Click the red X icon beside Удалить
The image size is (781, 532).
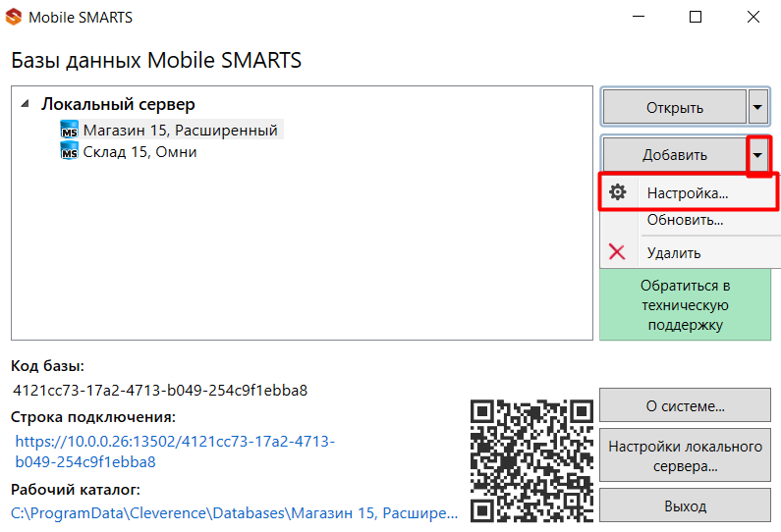pyautogui.click(x=617, y=252)
